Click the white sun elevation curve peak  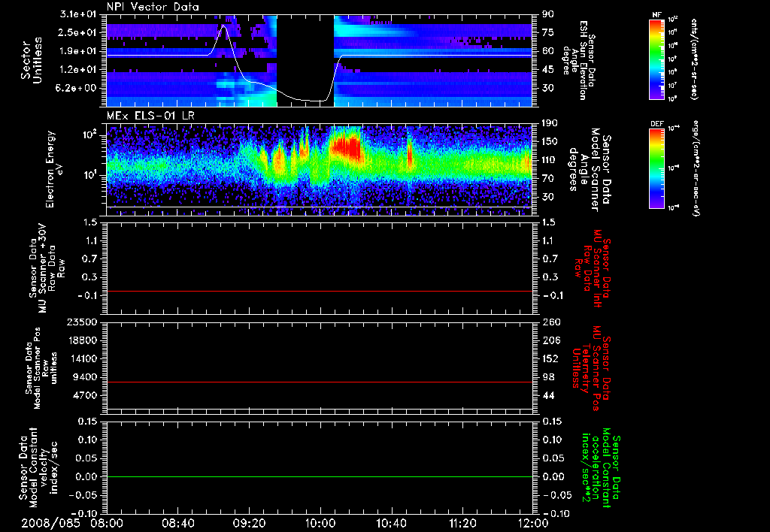pyautogui.click(x=224, y=26)
